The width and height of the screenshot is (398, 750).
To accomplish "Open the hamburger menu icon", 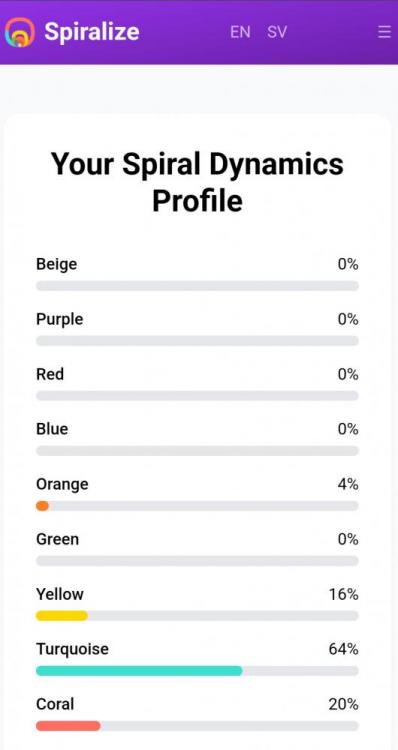I will tap(384, 32).
